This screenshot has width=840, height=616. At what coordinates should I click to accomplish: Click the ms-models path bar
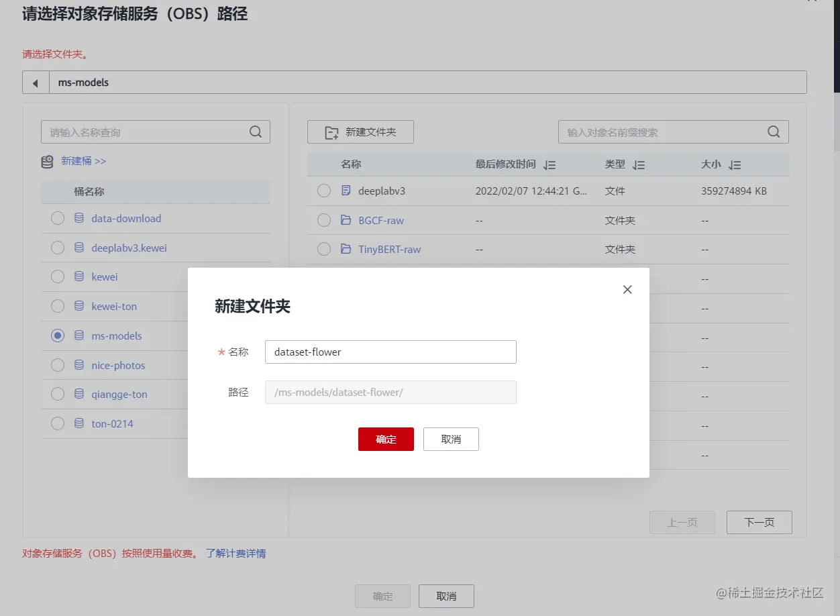[x=427, y=83]
